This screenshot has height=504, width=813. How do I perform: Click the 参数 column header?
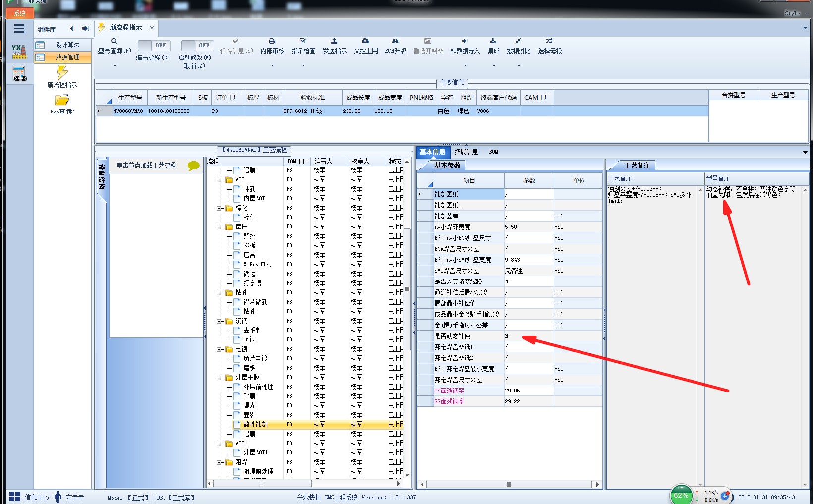click(529, 180)
